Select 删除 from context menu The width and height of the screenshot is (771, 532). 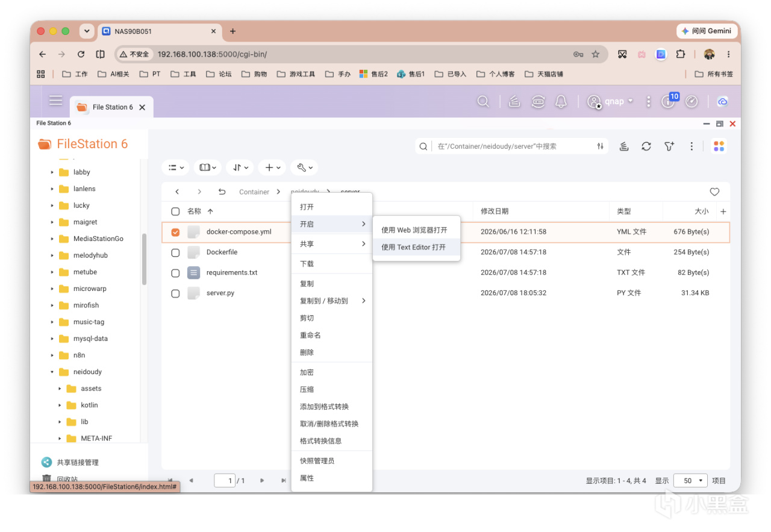[x=332, y=352]
